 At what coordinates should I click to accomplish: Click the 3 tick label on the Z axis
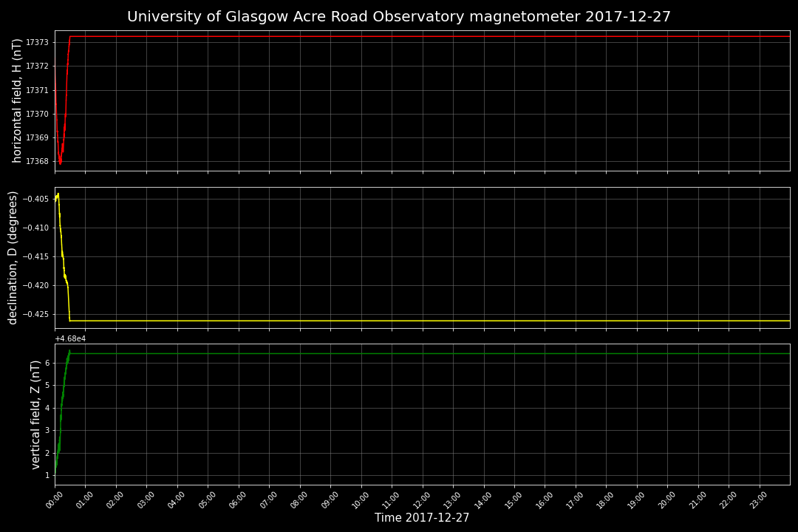click(x=47, y=430)
